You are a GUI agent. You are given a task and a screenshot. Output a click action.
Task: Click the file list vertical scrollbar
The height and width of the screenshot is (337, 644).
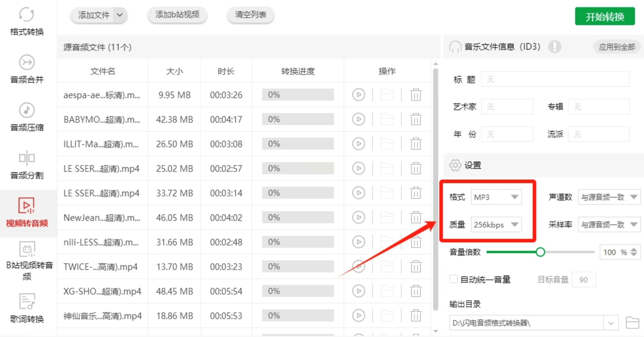click(x=436, y=189)
